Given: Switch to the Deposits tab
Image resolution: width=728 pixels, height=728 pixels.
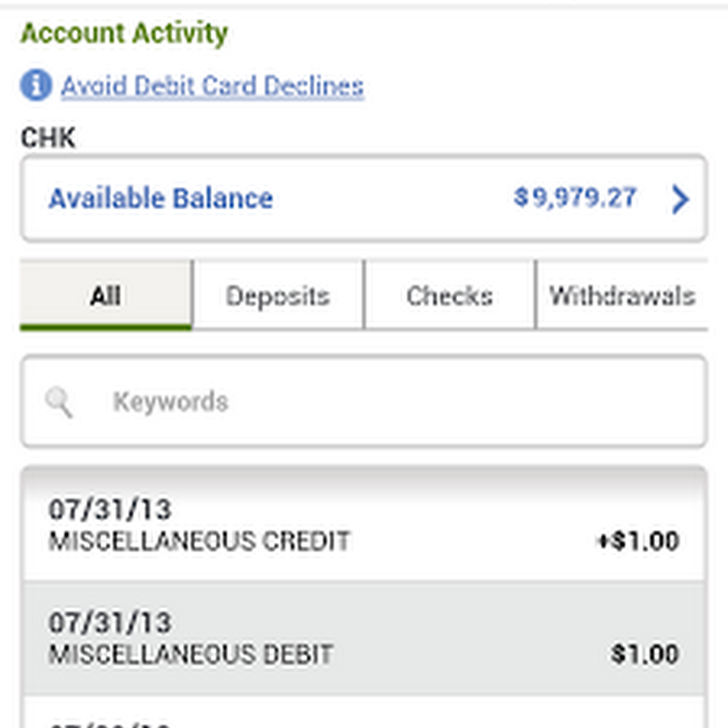Looking at the screenshot, I should pos(278,296).
